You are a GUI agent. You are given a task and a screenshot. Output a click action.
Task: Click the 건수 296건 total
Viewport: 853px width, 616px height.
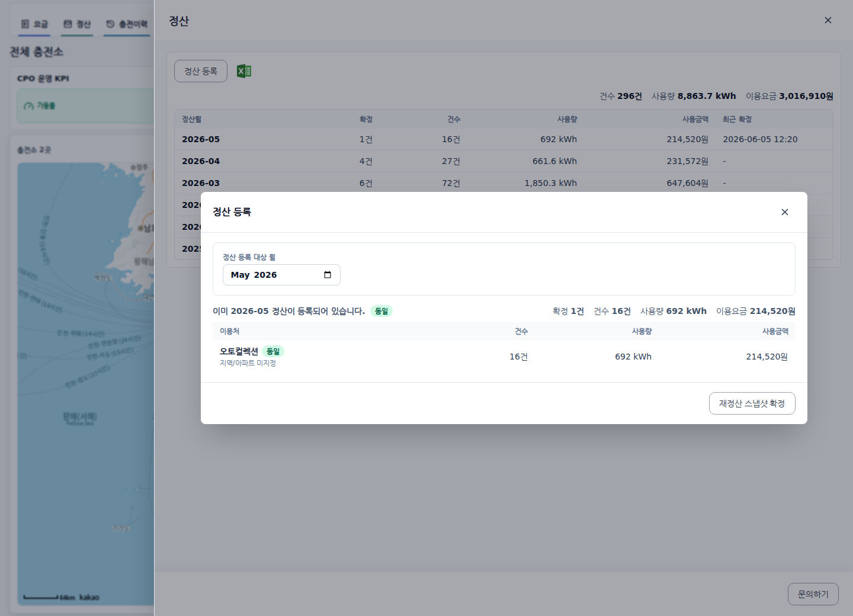coord(621,96)
